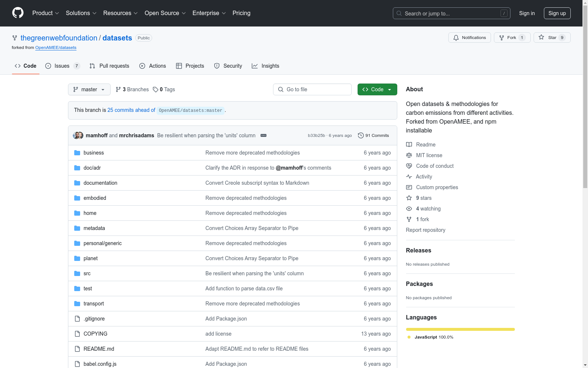The image size is (588, 368).
Task: Open the green Code dropdown button
Action: (x=377, y=89)
